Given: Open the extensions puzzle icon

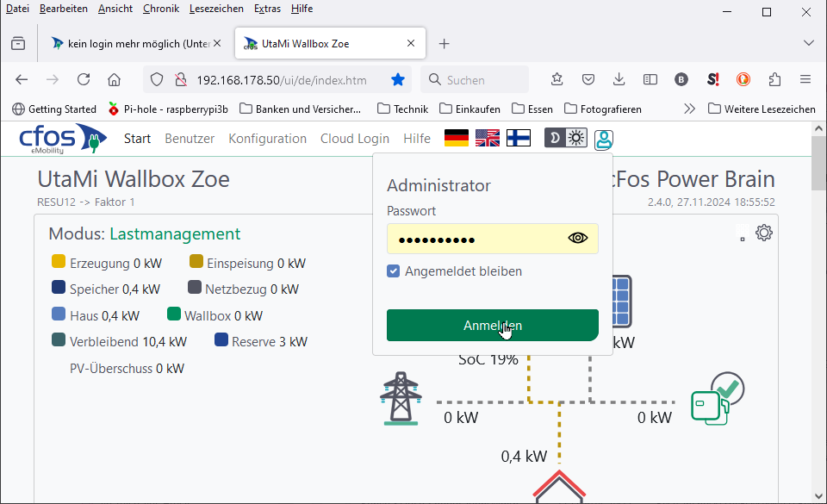Looking at the screenshot, I should pos(774,79).
